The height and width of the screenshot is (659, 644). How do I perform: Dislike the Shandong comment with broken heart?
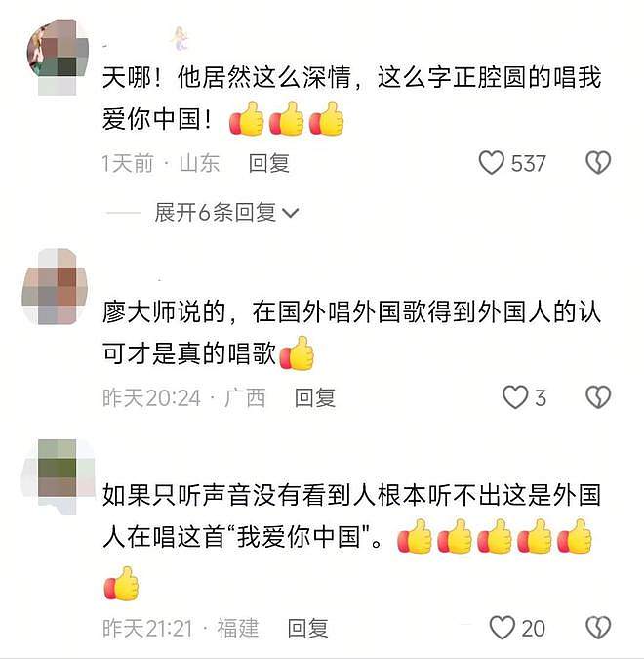[x=598, y=163]
